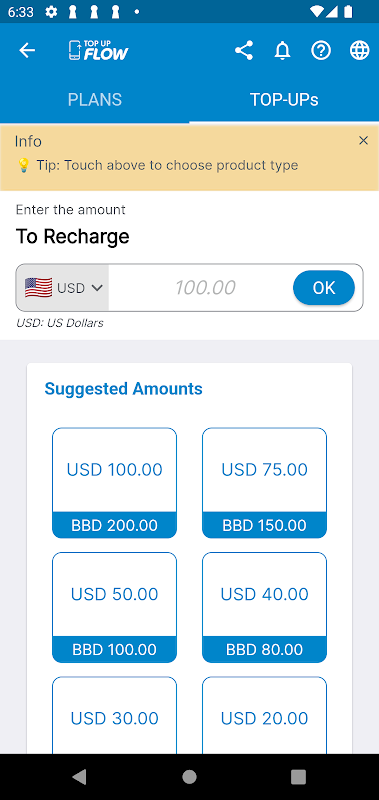The image size is (379, 800).
Task: Switch to the TOP-UPs tab
Action: click(x=284, y=99)
